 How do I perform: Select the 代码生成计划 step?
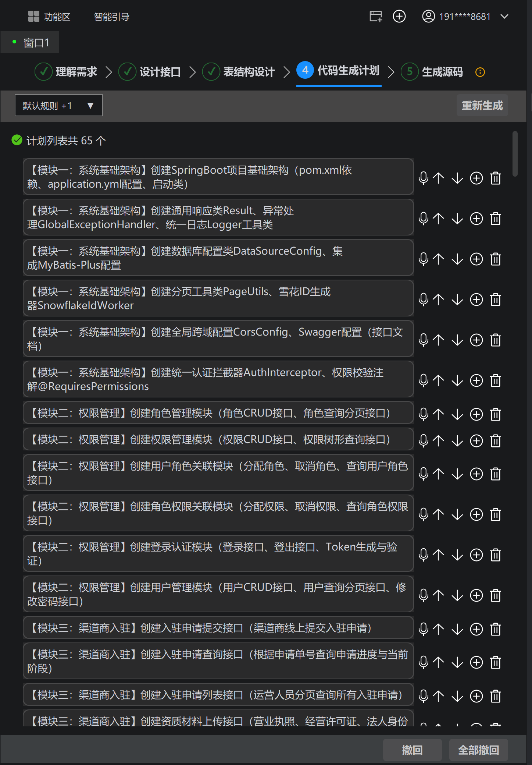338,70
